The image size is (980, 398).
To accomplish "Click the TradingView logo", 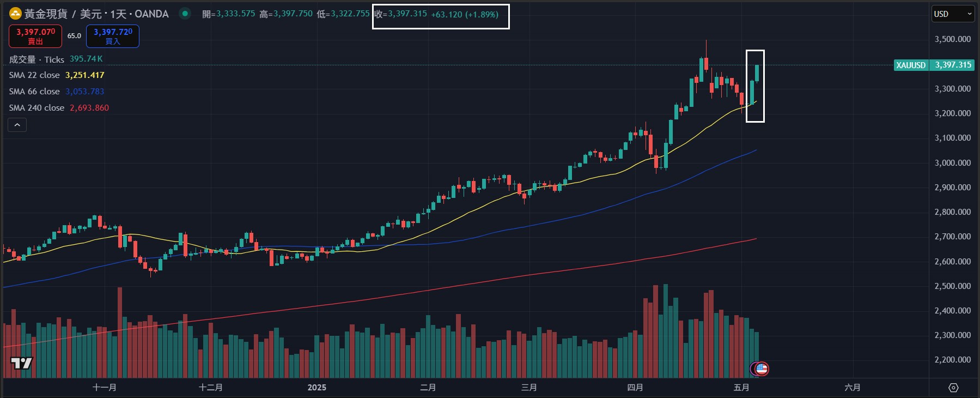I will (x=22, y=363).
